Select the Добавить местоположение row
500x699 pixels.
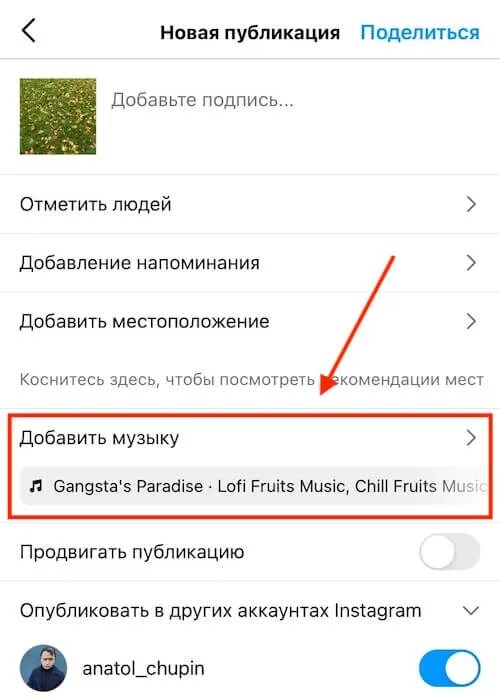tap(250, 321)
